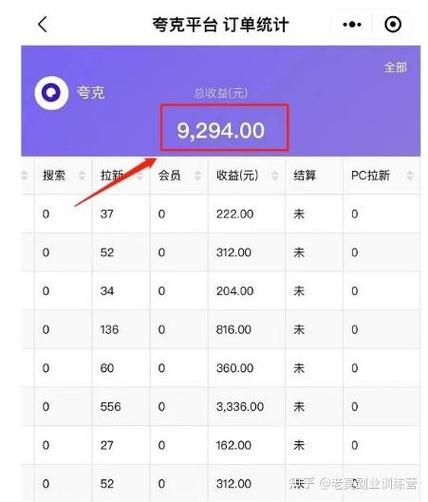
Task: Click 未 settlement status in 816.00 row
Action: (299, 330)
